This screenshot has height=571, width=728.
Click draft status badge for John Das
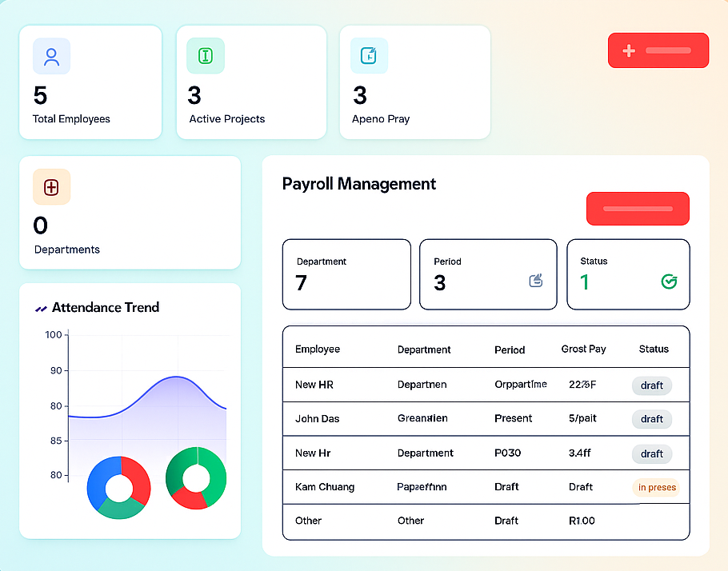click(x=651, y=419)
